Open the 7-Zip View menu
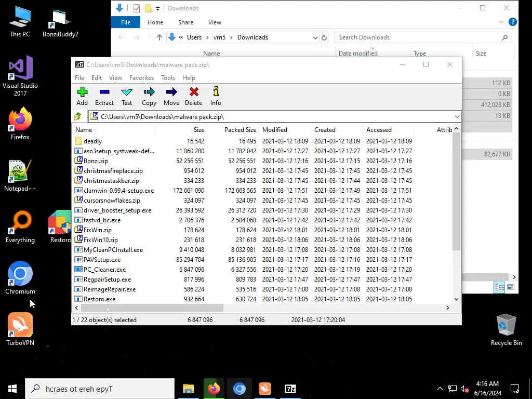532x399 pixels. (x=115, y=78)
